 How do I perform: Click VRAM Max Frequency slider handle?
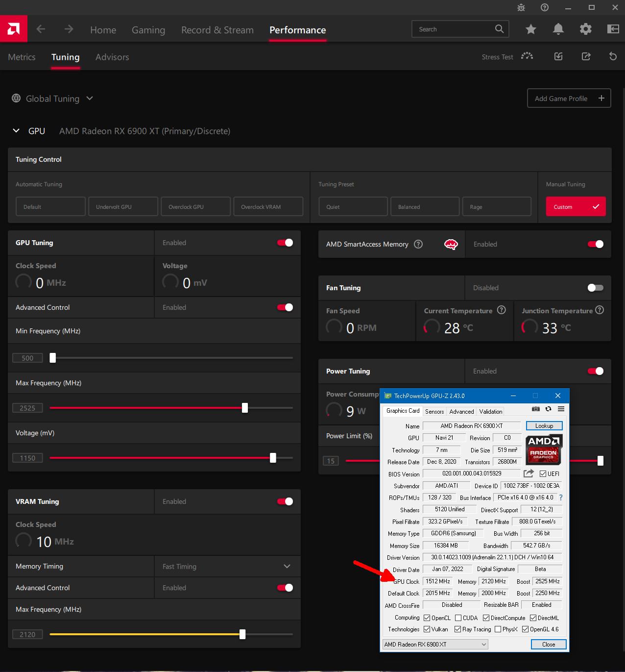[242, 634]
